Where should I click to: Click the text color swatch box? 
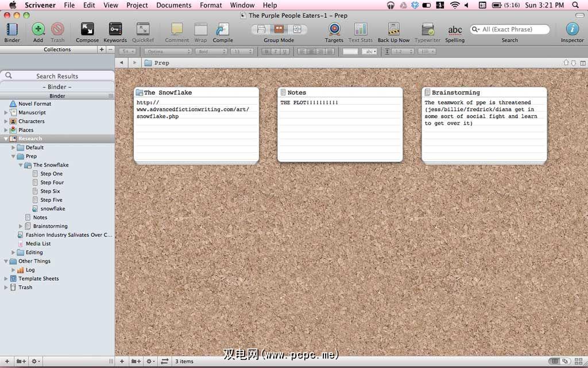(350, 52)
